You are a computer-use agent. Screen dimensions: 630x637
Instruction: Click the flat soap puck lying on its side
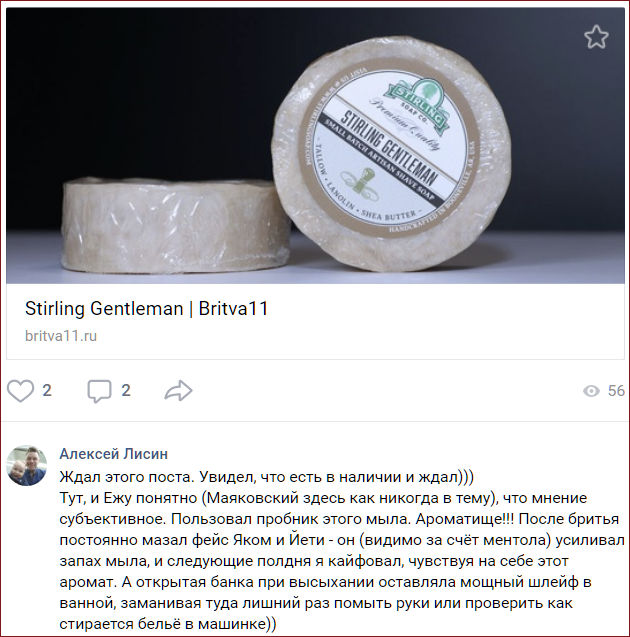[175, 225]
